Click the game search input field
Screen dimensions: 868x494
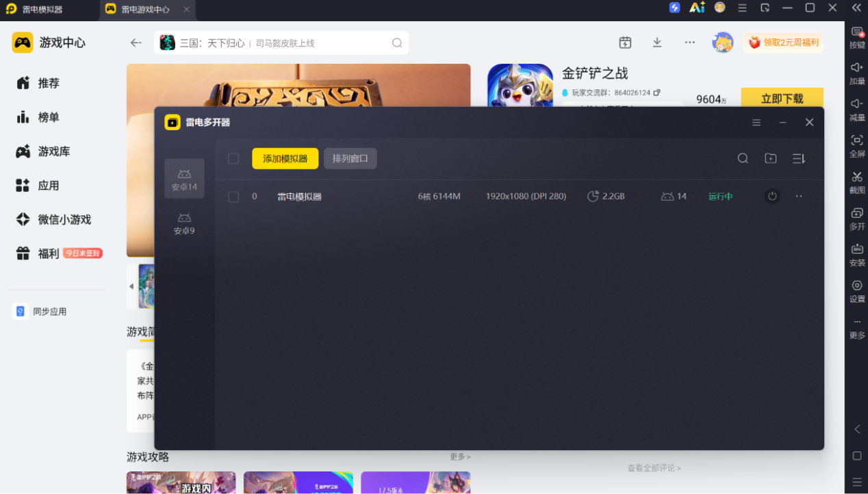(x=281, y=42)
